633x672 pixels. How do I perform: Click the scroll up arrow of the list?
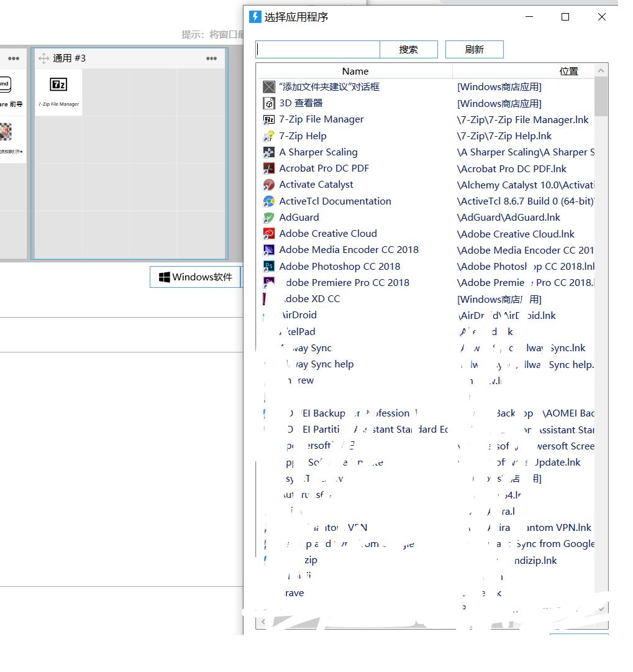[x=601, y=71]
